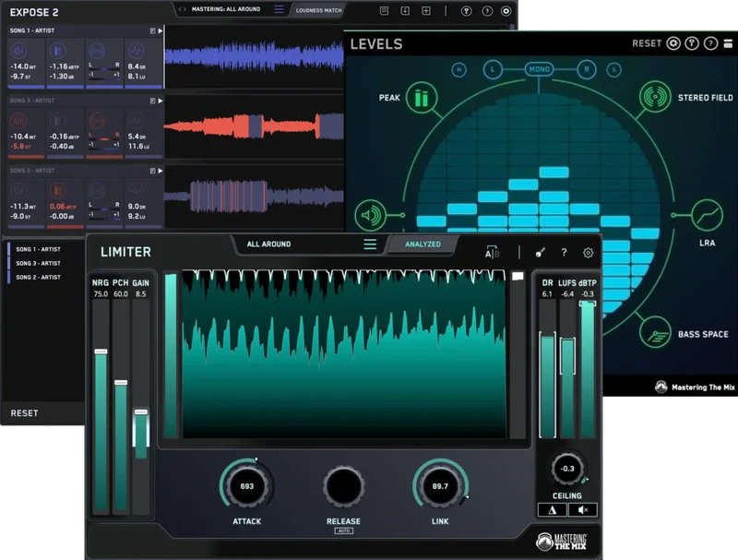738x560 pixels.
Task: Click preset arrows beside Mastering: All Around
Action: tap(182, 9)
